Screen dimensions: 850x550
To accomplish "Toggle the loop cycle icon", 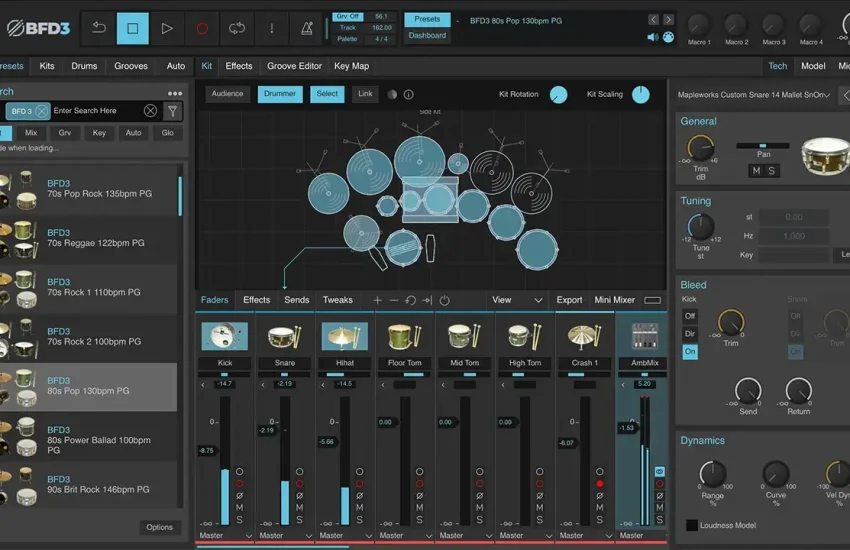I will pos(236,28).
